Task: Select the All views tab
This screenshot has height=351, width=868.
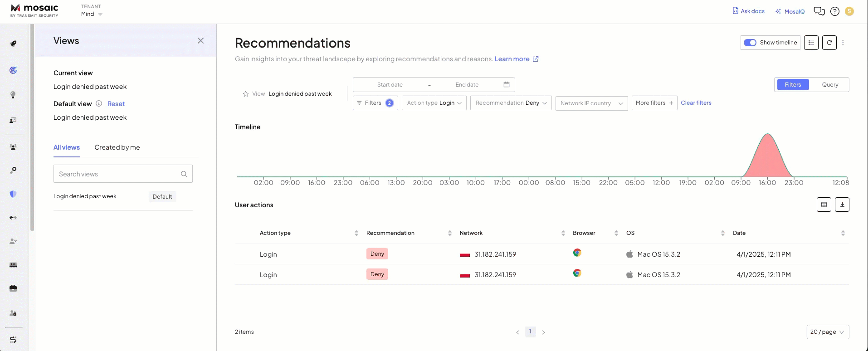Action: click(x=67, y=147)
